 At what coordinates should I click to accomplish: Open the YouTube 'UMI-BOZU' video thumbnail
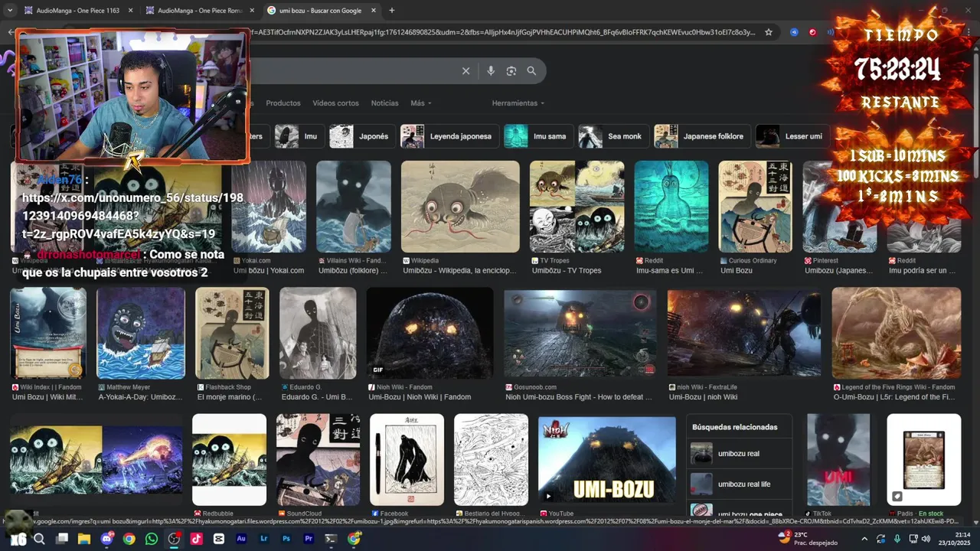click(607, 460)
